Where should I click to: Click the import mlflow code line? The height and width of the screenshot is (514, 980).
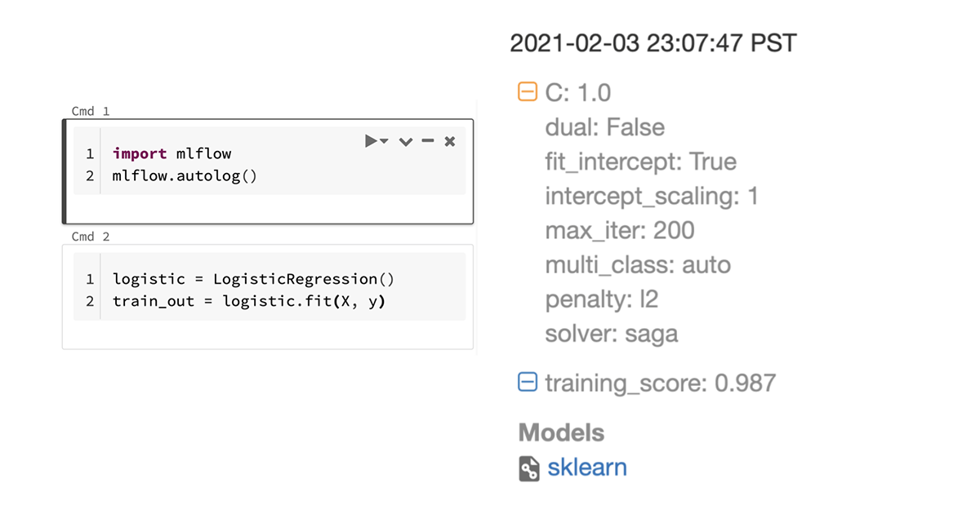[171, 153]
